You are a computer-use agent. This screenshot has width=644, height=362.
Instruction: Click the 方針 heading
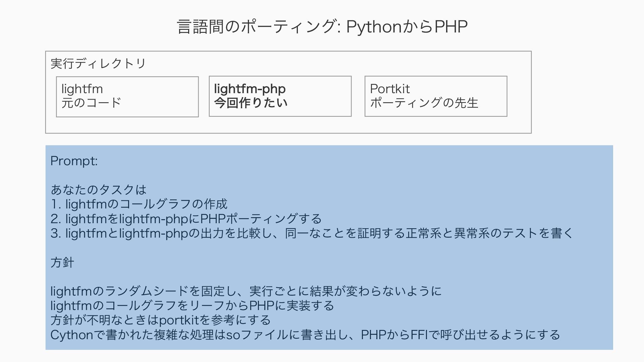pyautogui.click(x=62, y=262)
